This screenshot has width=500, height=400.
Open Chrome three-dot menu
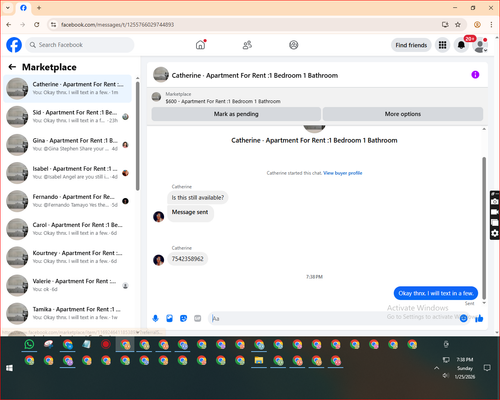pyautogui.click(x=491, y=25)
